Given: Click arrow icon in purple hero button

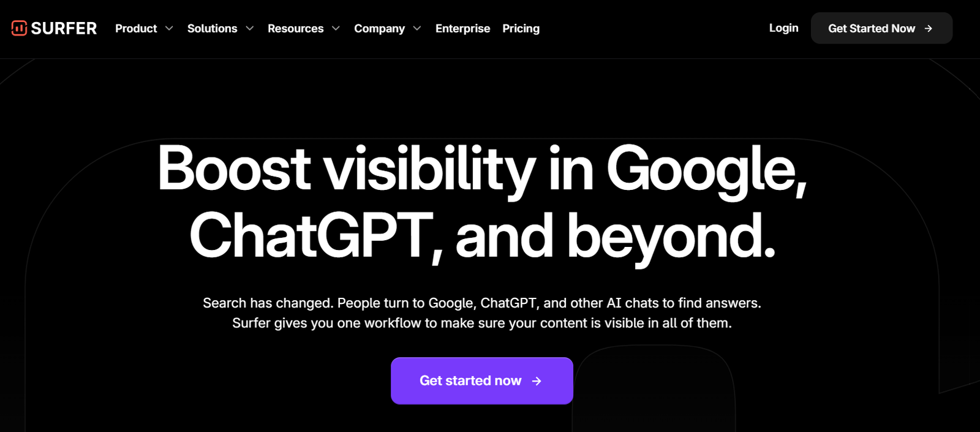Looking at the screenshot, I should 537,381.
